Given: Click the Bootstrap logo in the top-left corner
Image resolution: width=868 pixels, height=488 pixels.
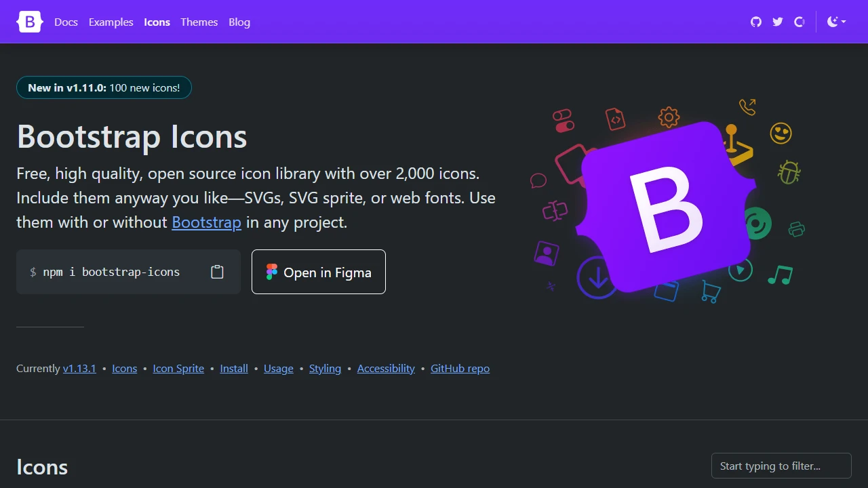Looking at the screenshot, I should [x=29, y=22].
